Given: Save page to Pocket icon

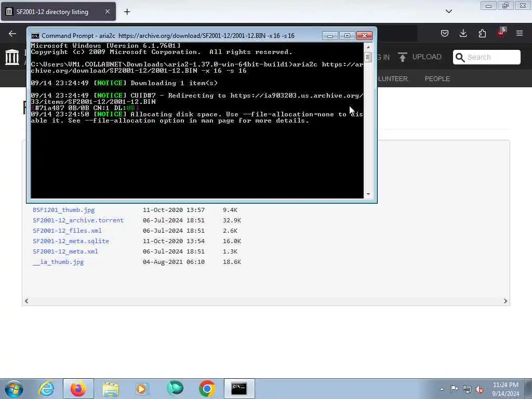Looking at the screenshot, I should click(445, 33).
